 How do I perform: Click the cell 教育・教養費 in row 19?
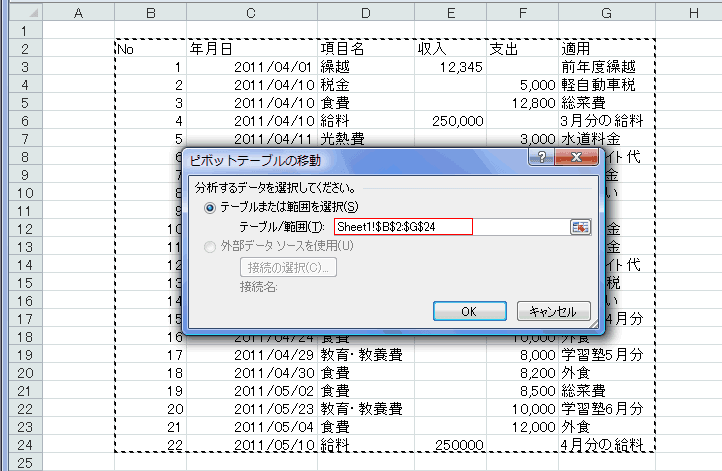366,355
